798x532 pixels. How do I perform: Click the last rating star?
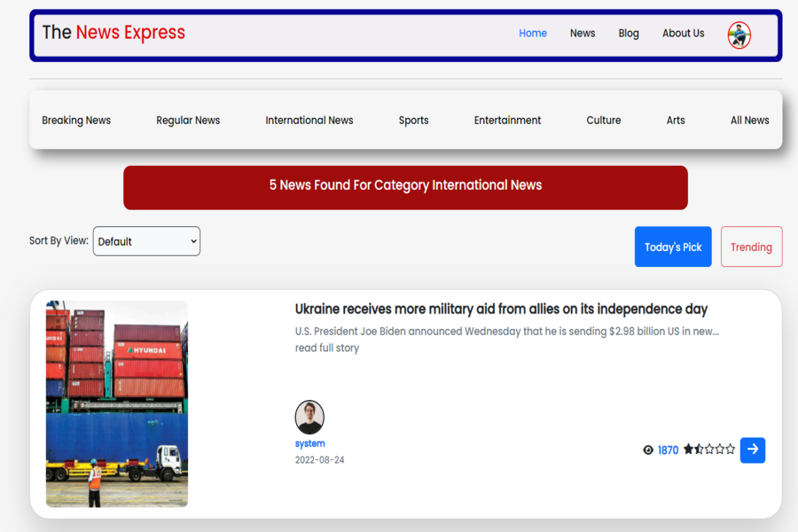tap(731, 450)
